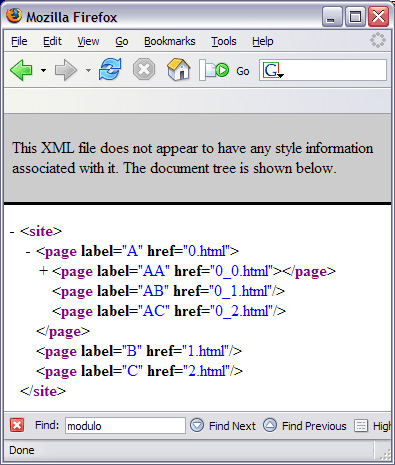This screenshot has height=465, width=395.
Task: Click the Stop loading icon
Action: click(x=144, y=70)
